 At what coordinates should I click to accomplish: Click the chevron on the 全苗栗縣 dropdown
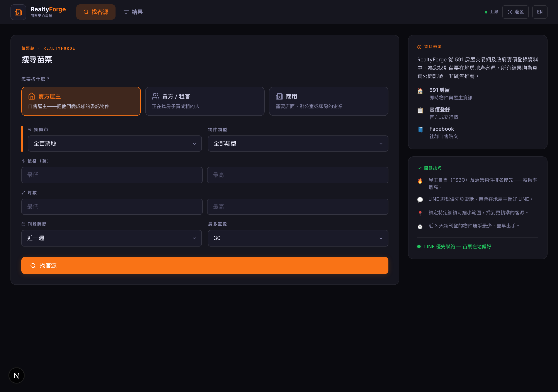click(194, 144)
